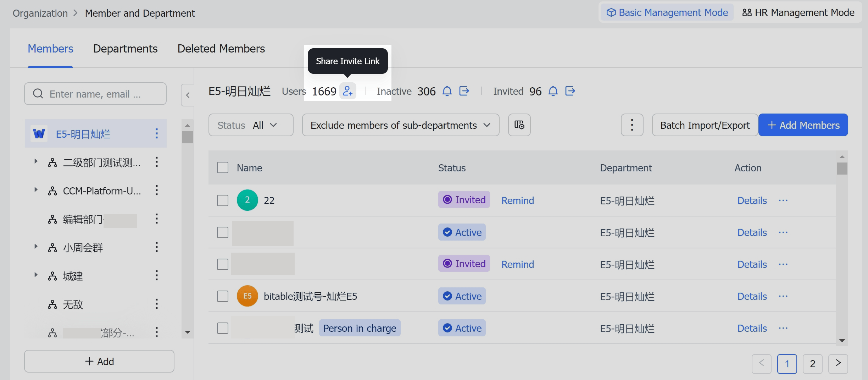Image resolution: width=868 pixels, height=380 pixels.
Task: Click the bell icon beside Inactive count
Action: tap(447, 91)
